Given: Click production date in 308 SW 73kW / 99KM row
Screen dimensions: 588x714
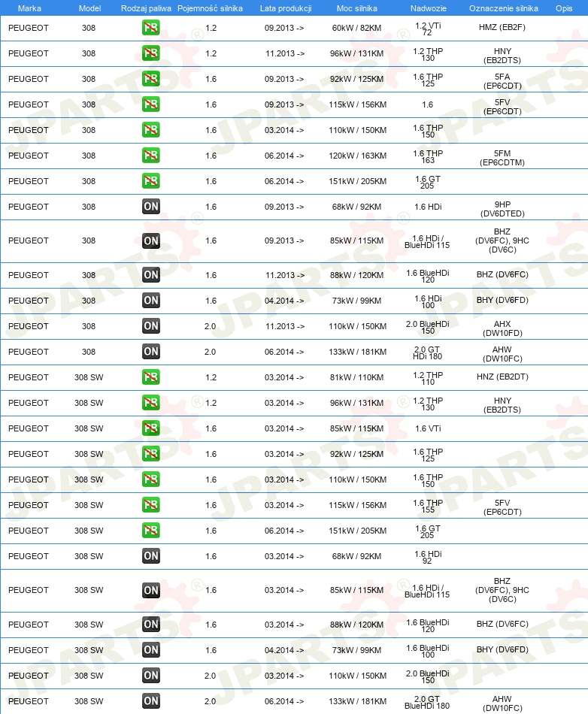Looking at the screenshot, I should (285, 651).
